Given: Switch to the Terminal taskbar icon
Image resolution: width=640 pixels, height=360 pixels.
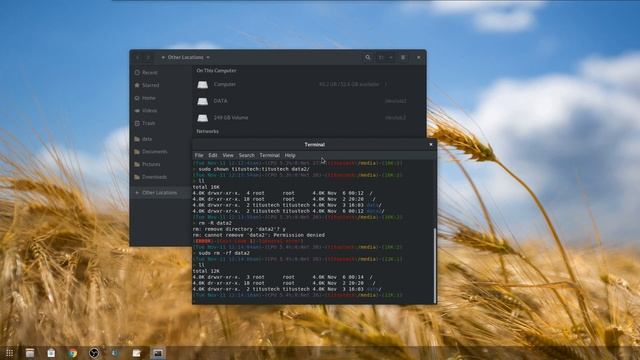Looking at the screenshot, I should 158,353.
